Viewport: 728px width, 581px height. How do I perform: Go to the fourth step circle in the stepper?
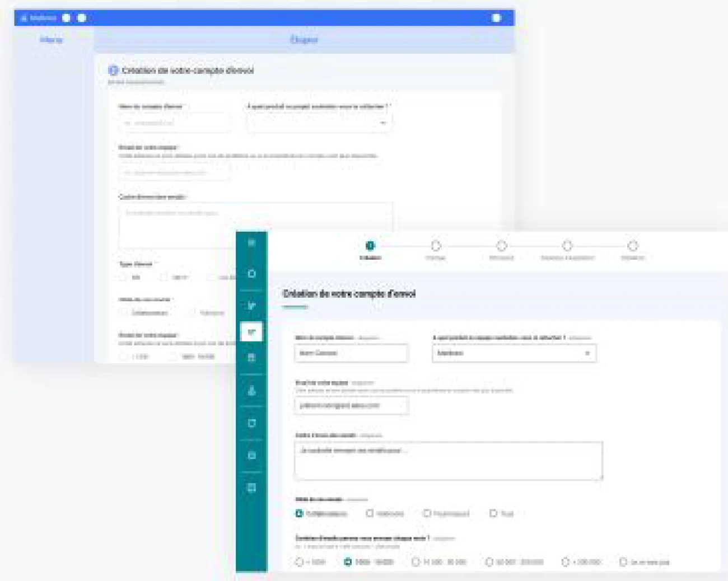567,246
